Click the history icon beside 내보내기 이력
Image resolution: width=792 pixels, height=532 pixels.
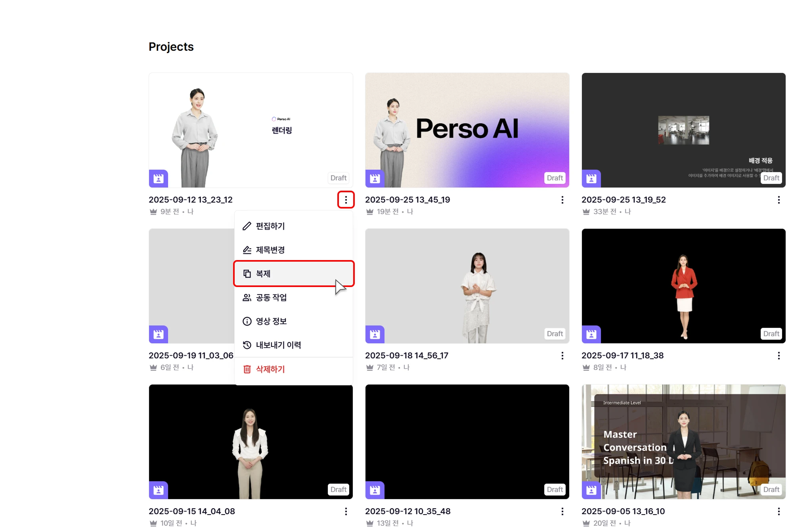pyautogui.click(x=247, y=345)
